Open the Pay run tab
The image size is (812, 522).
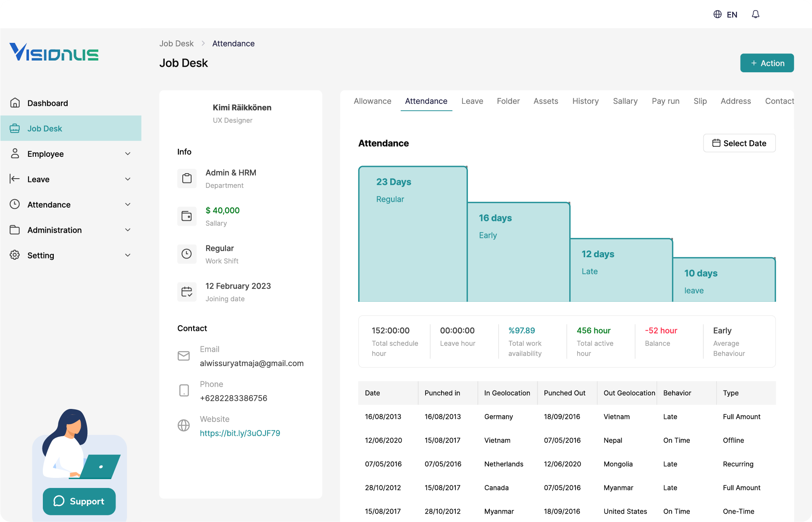click(665, 101)
